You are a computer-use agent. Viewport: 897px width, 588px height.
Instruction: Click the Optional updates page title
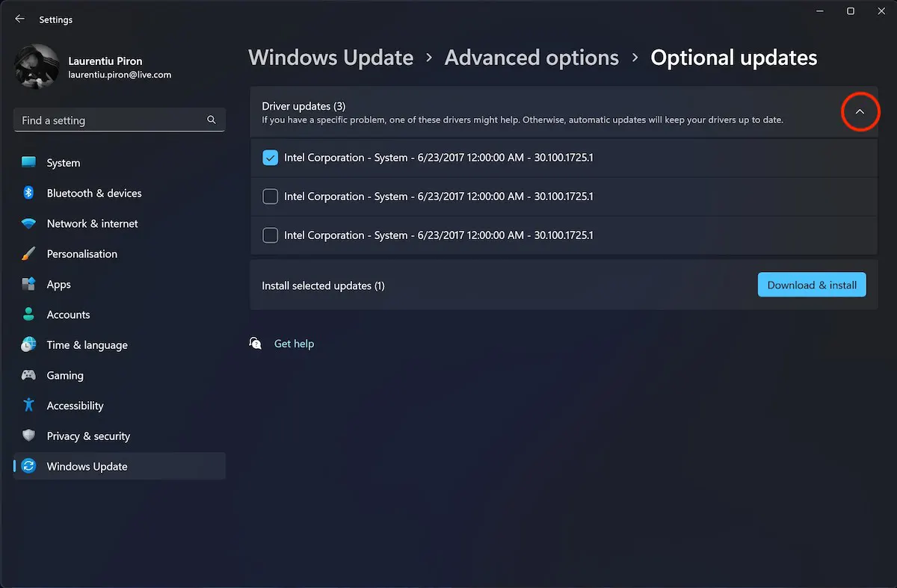pyautogui.click(x=734, y=58)
